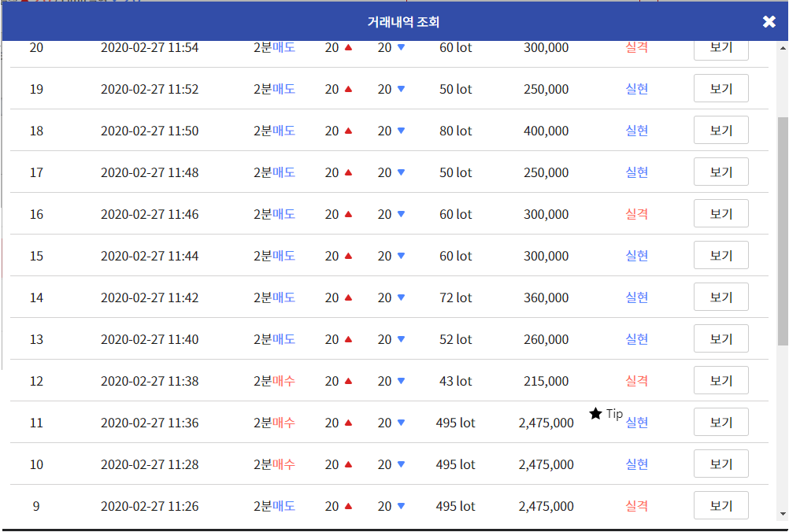Click red up triangle in row 19
This screenshot has width=789, height=532.
[348, 89]
